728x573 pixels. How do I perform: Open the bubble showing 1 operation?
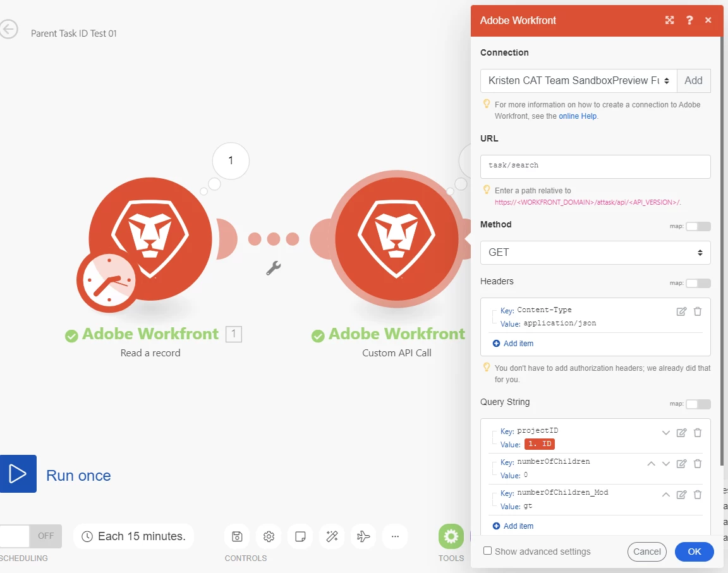coord(231,160)
